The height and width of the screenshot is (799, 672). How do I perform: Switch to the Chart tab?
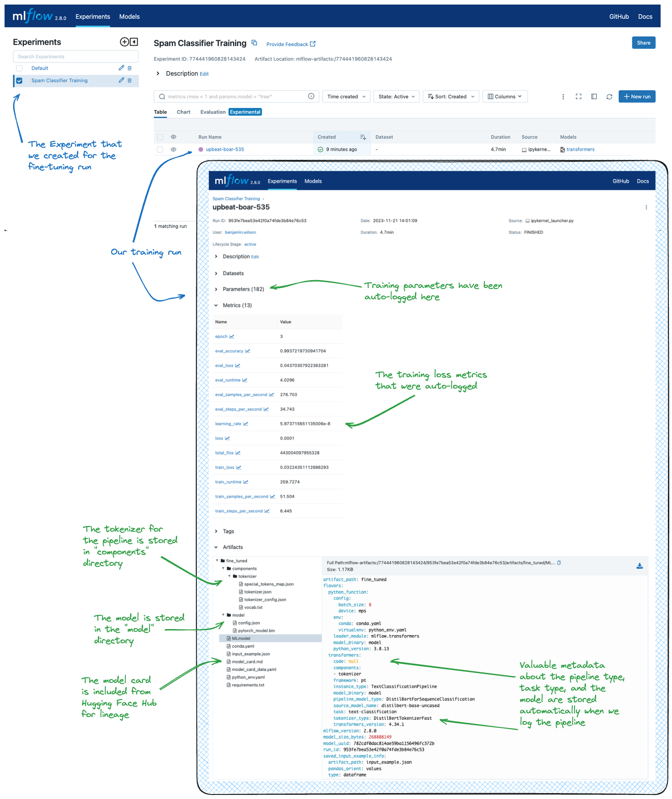point(184,112)
